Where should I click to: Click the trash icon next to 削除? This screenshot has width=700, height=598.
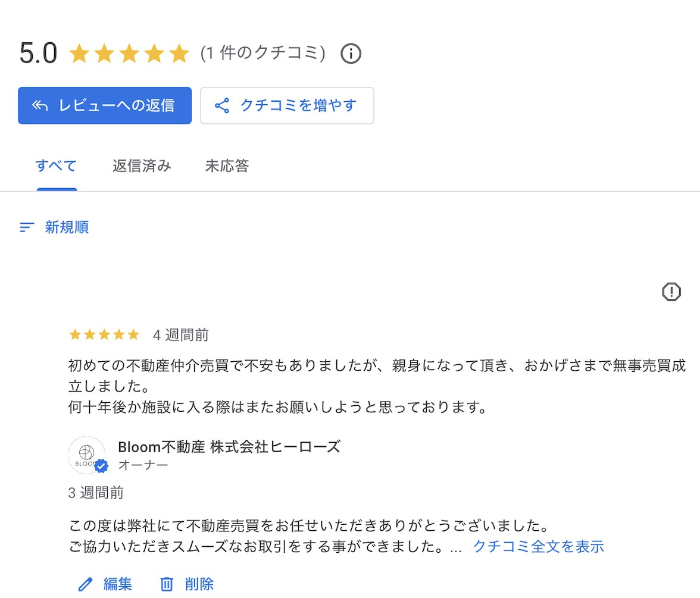click(x=167, y=584)
